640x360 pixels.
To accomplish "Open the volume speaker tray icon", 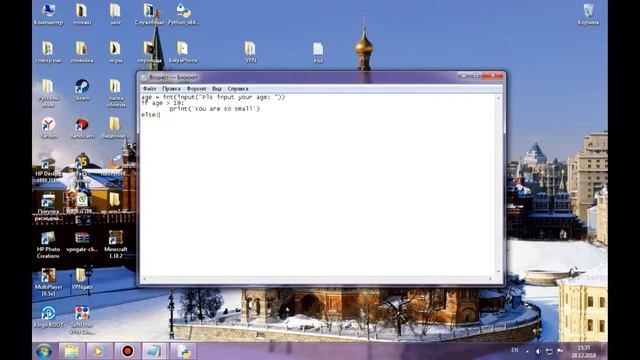I will (538, 351).
